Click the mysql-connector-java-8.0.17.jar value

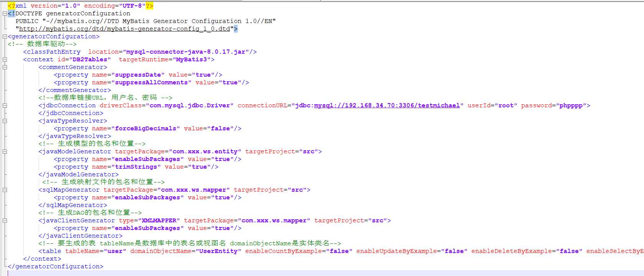click(x=186, y=52)
